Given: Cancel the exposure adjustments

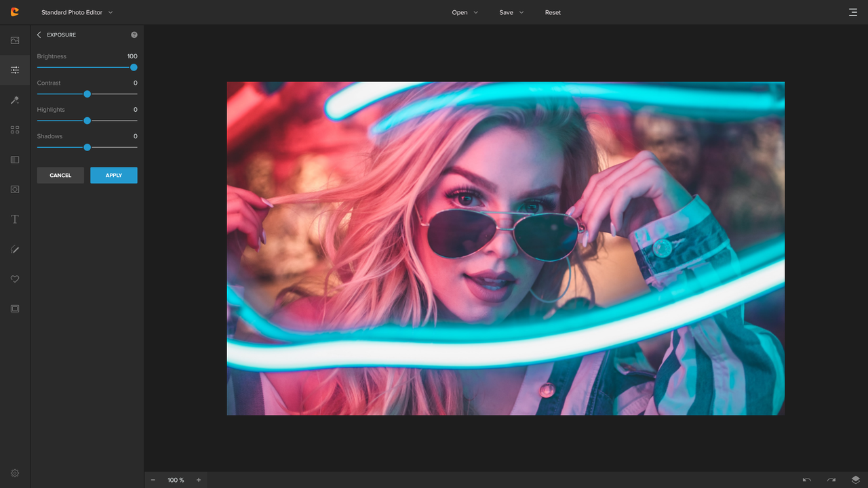Looking at the screenshot, I should (60, 176).
